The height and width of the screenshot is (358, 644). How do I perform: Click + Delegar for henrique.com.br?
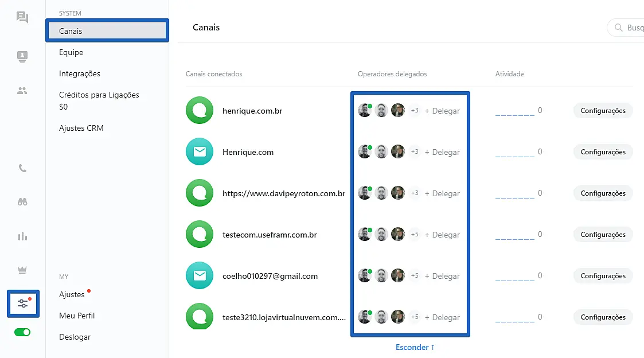coord(442,111)
